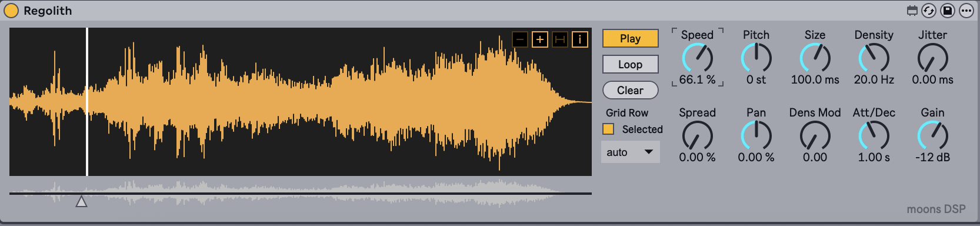The width and height of the screenshot is (980, 226).
Task: Click the zoom out minus icon
Action: pyautogui.click(x=520, y=39)
